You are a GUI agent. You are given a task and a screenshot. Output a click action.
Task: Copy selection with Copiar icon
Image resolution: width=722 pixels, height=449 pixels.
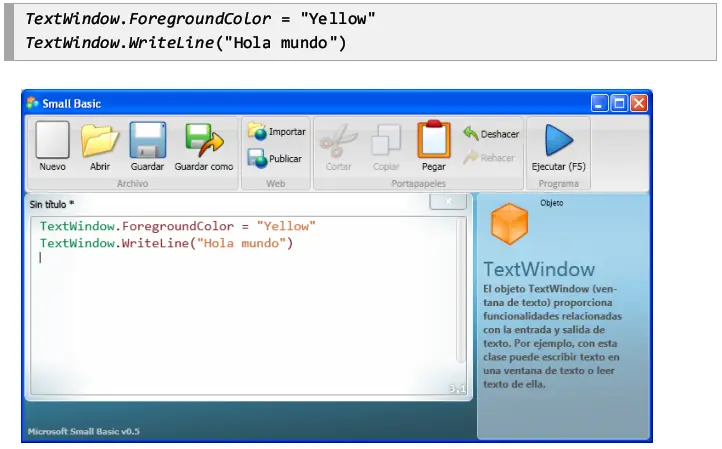pos(386,140)
